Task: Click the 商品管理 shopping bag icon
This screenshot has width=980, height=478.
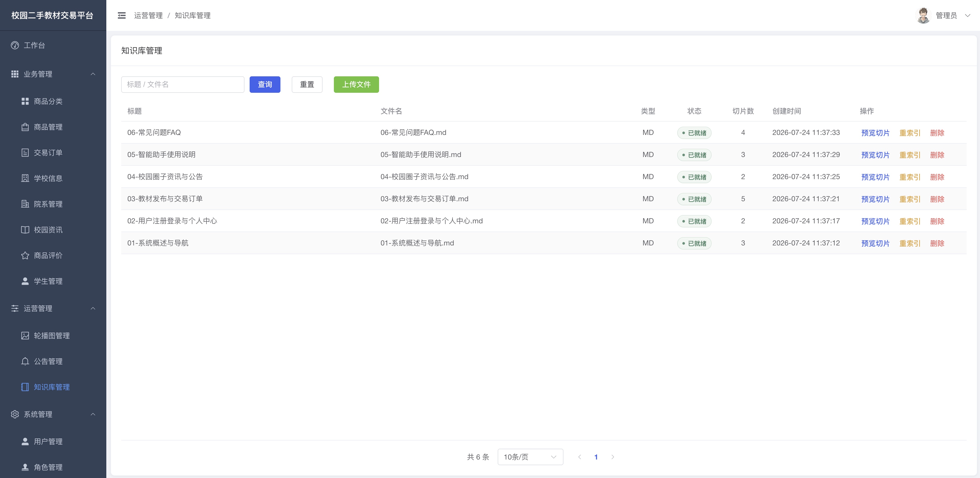Action: pyautogui.click(x=25, y=127)
